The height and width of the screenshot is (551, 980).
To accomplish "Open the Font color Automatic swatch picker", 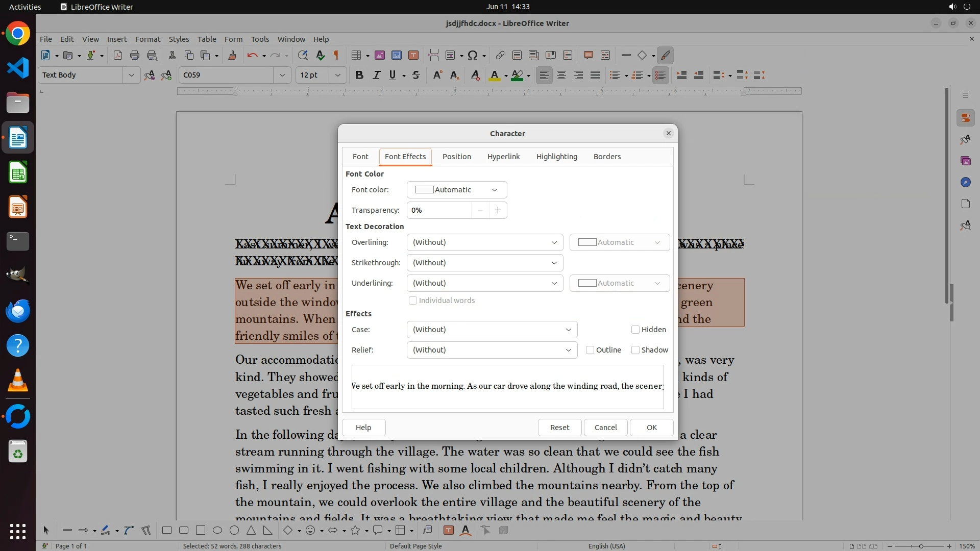I will pyautogui.click(x=456, y=190).
